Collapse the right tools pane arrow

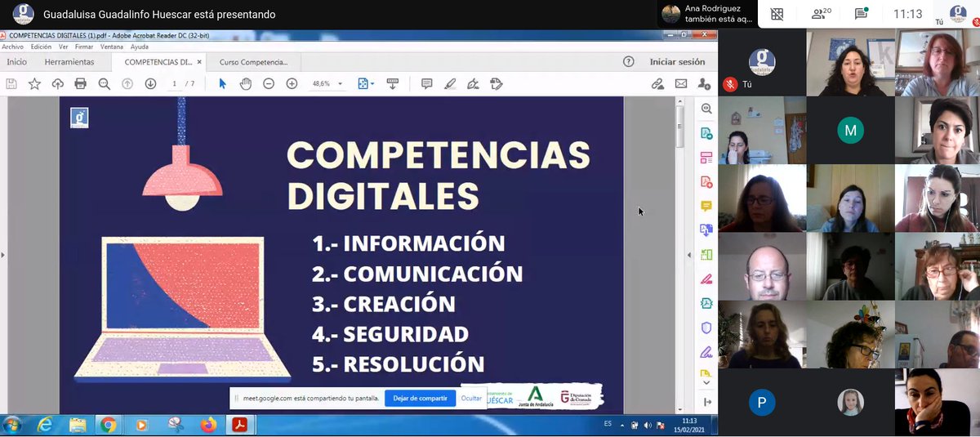tap(691, 255)
